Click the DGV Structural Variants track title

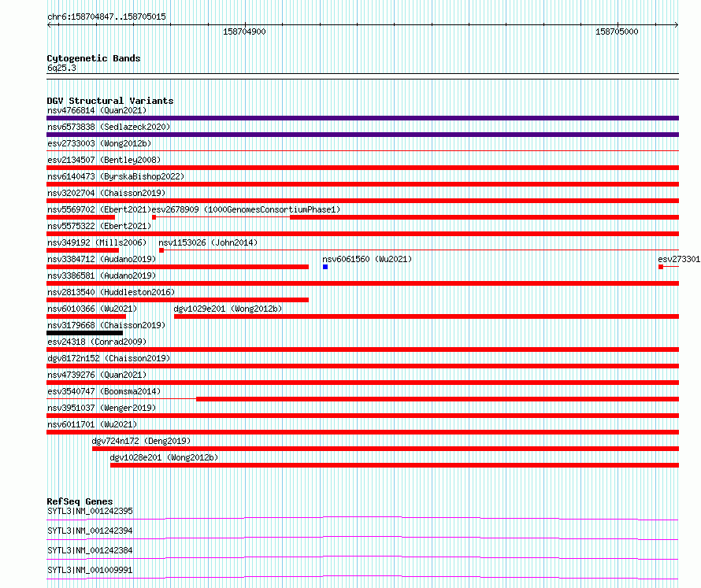[110, 101]
